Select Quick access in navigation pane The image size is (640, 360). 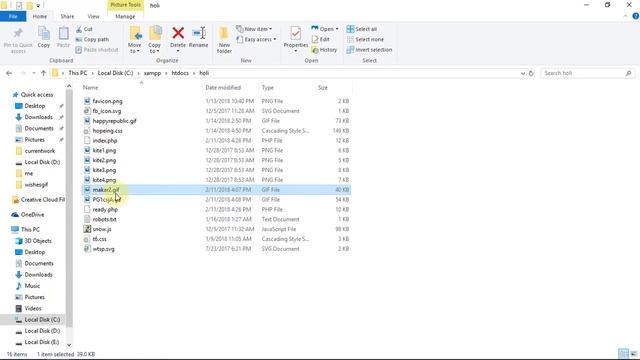click(x=37, y=95)
